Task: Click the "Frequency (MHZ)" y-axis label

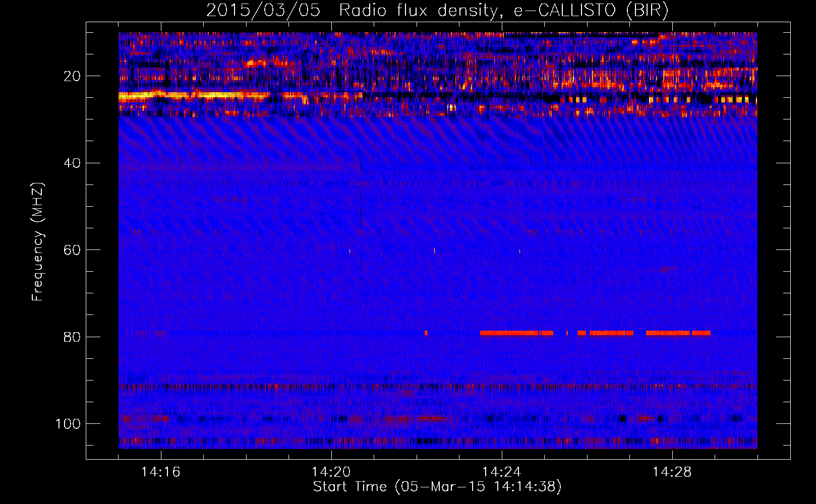Action: (x=38, y=242)
